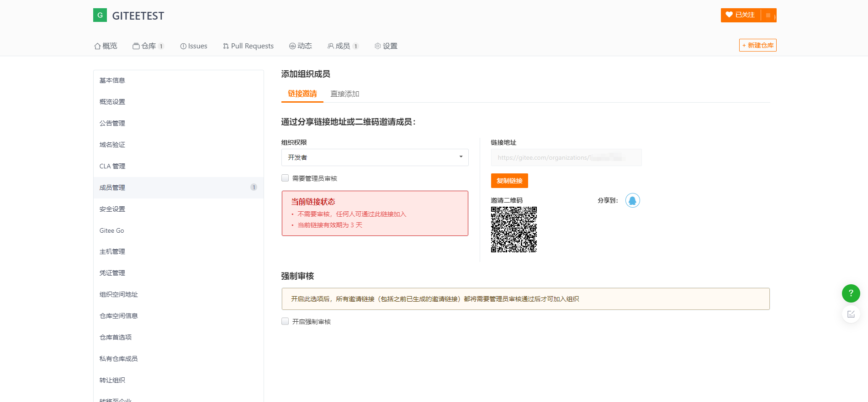
Task: Click the QQ share icon
Action: click(x=632, y=200)
